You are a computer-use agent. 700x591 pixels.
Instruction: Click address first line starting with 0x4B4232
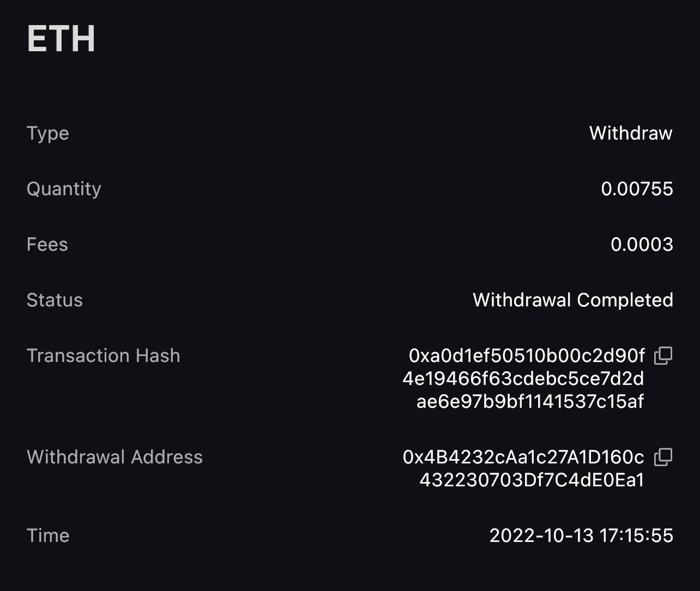523,457
